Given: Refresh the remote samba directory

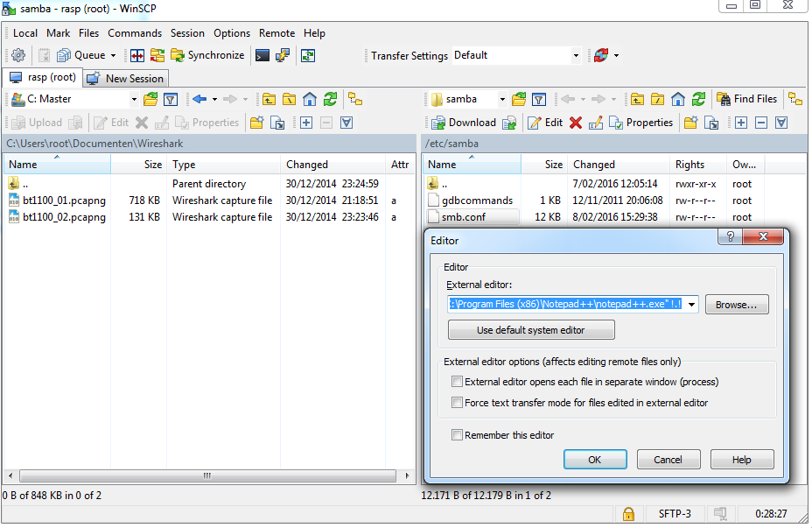Looking at the screenshot, I should (x=698, y=99).
